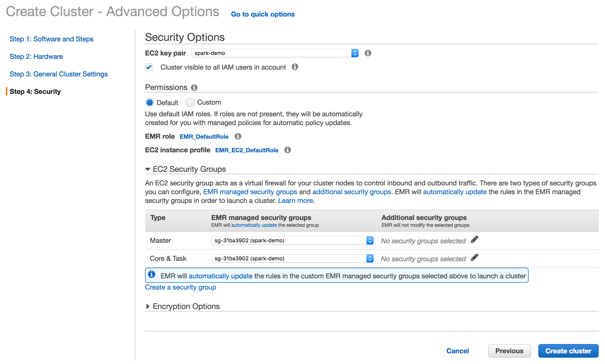This screenshot has height=364, width=605.
Task: Uncheck Cluster visible to all IAM users
Action: 149,67
